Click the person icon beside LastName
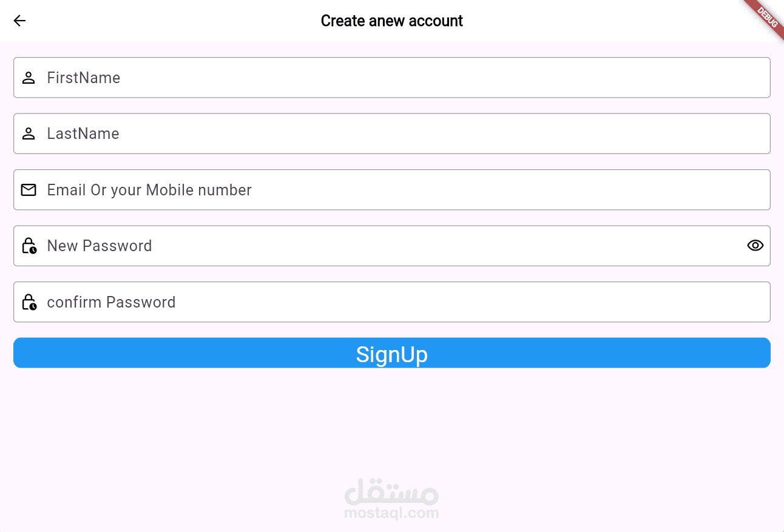Viewport: 784px width, 532px height. (29, 133)
